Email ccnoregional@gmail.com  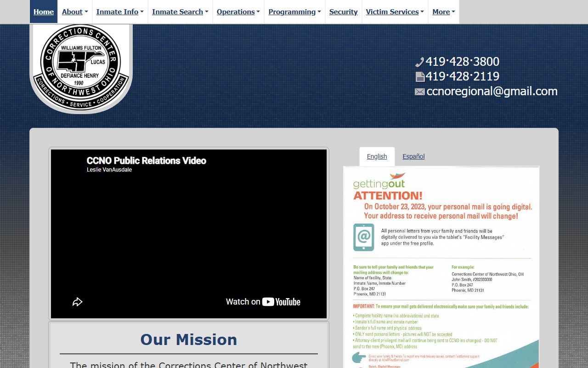click(492, 91)
